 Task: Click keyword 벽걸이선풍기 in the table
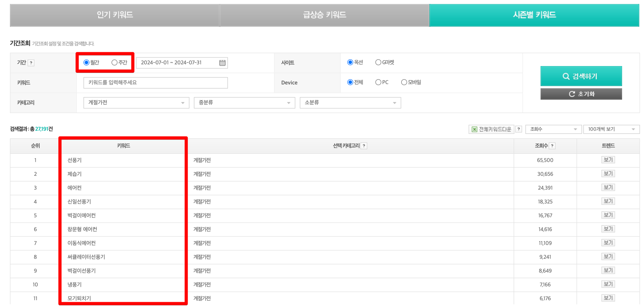(81, 271)
